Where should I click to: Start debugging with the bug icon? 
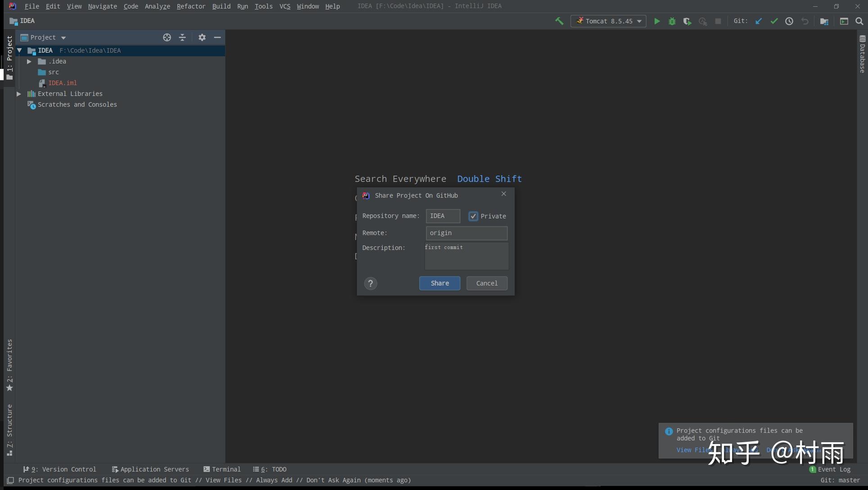pyautogui.click(x=672, y=21)
